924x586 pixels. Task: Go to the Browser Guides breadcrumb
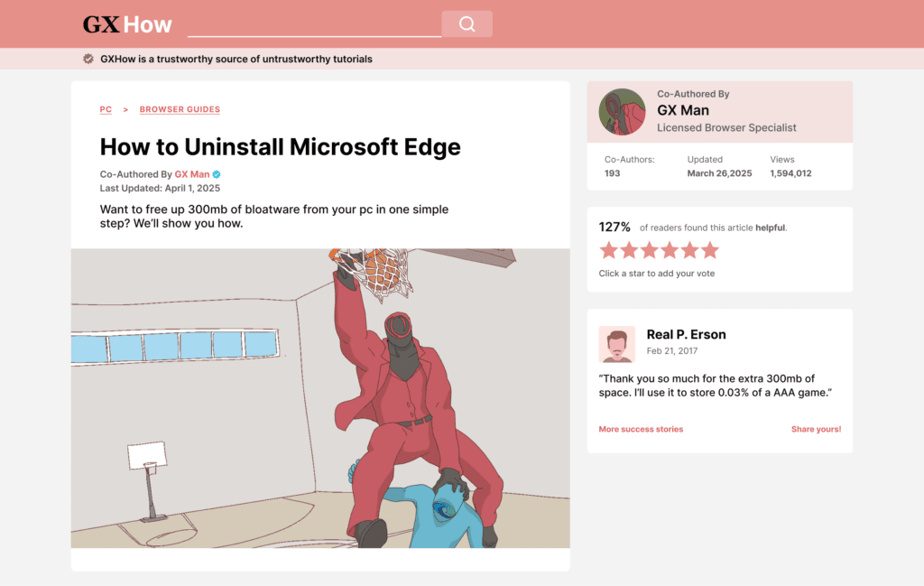[180, 109]
